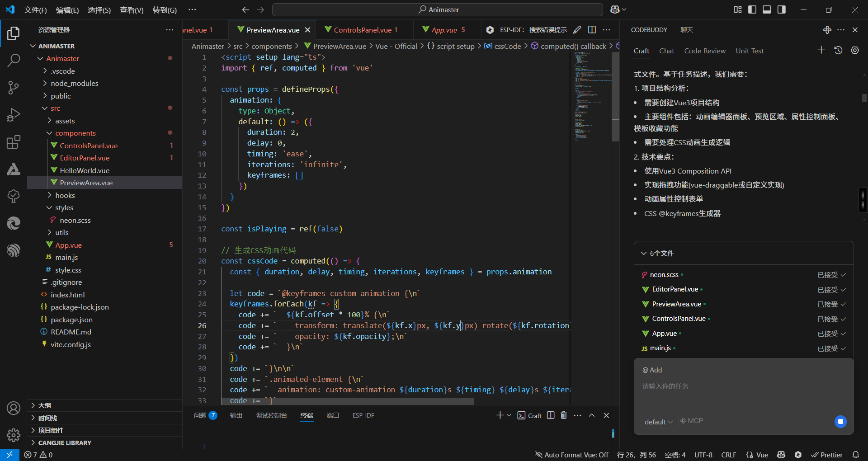Open the Search view in activity bar
Screen dimensions: 868x461
tap(14, 60)
